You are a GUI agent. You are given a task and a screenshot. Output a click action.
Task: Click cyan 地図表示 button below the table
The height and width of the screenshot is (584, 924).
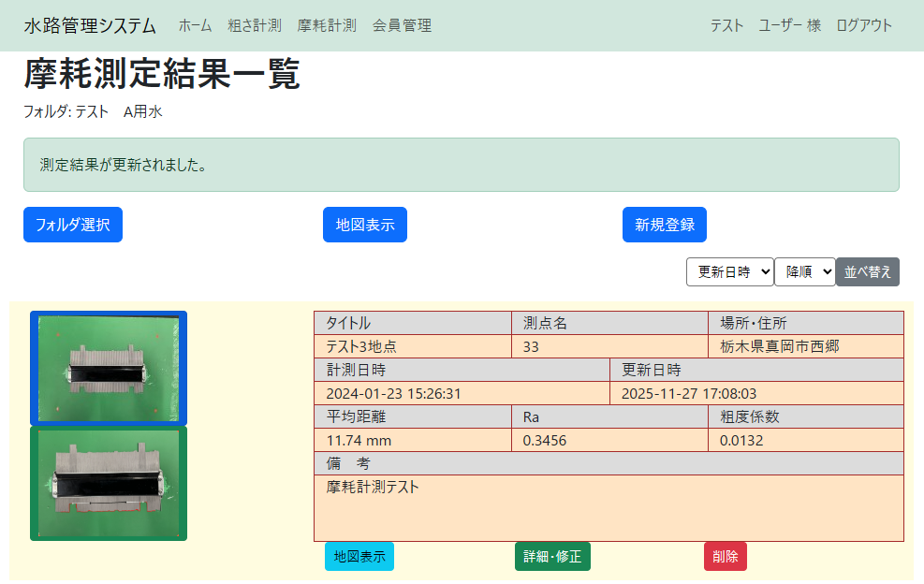coord(359,556)
